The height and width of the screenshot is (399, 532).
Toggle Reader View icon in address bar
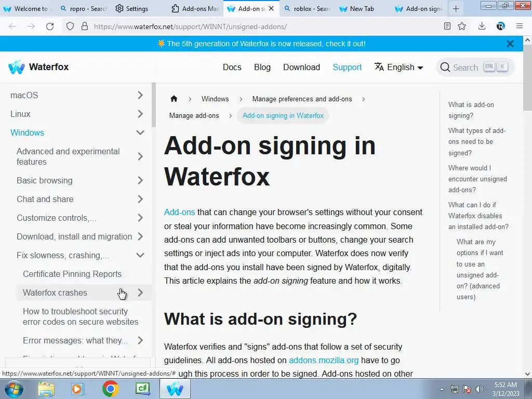click(x=447, y=26)
